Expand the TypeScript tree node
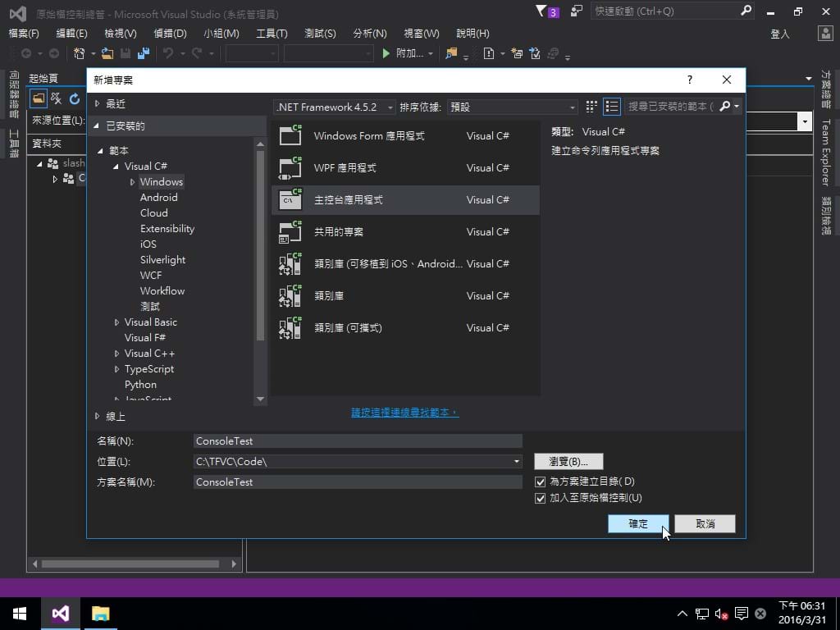The height and width of the screenshot is (630, 840). [116, 369]
